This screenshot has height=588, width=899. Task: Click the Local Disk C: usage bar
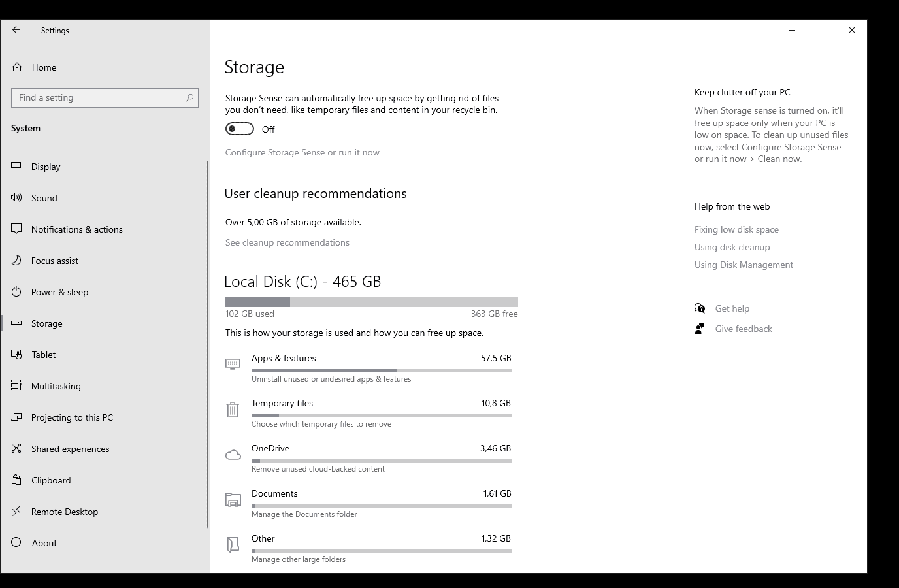coord(371,302)
